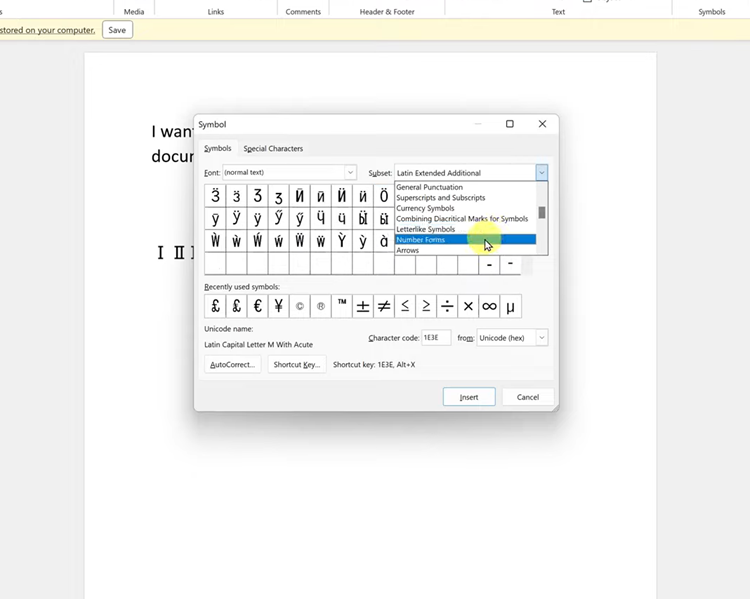Choose the trademark ™ symbol
This screenshot has width=750, height=599.
coord(342,306)
